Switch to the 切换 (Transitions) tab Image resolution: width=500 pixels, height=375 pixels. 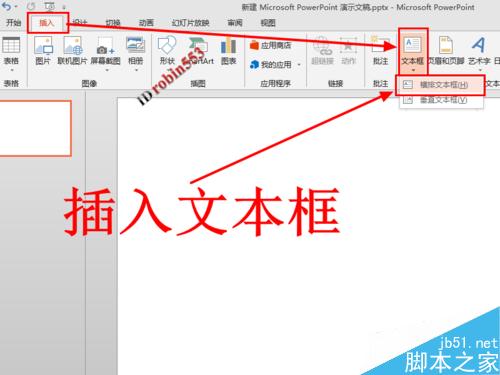click(x=113, y=23)
